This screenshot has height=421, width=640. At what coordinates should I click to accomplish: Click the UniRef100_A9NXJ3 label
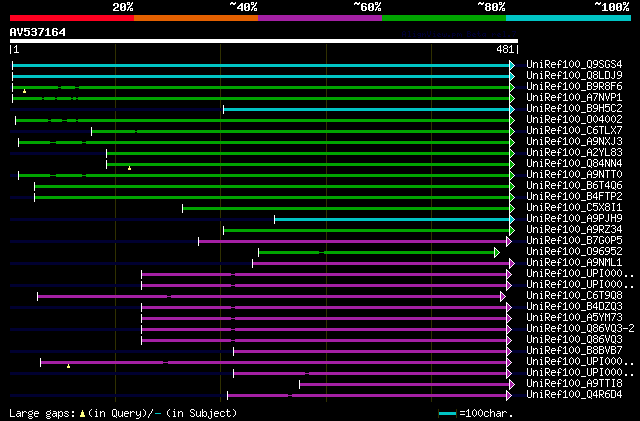click(574, 142)
